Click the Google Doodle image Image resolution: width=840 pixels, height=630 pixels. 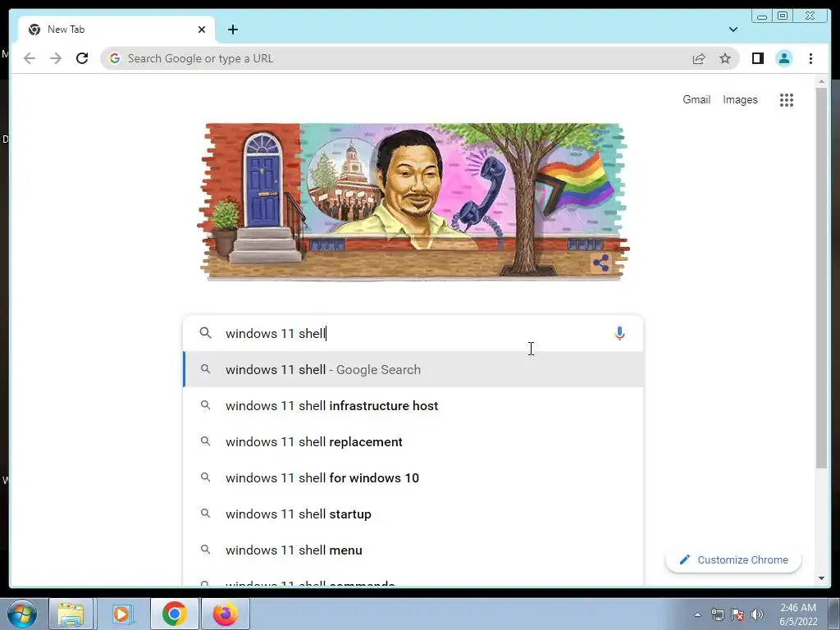[x=413, y=202]
